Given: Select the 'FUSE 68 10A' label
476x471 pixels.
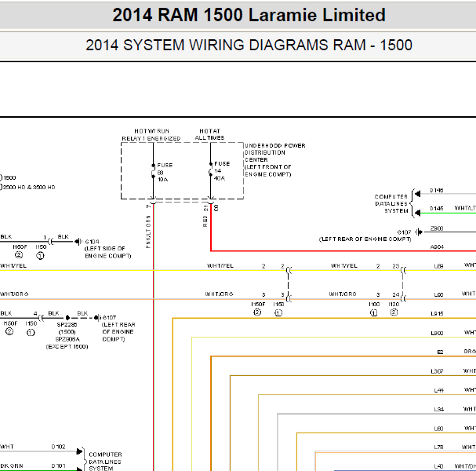Looking at the screenshot, I should click(165, 172).
